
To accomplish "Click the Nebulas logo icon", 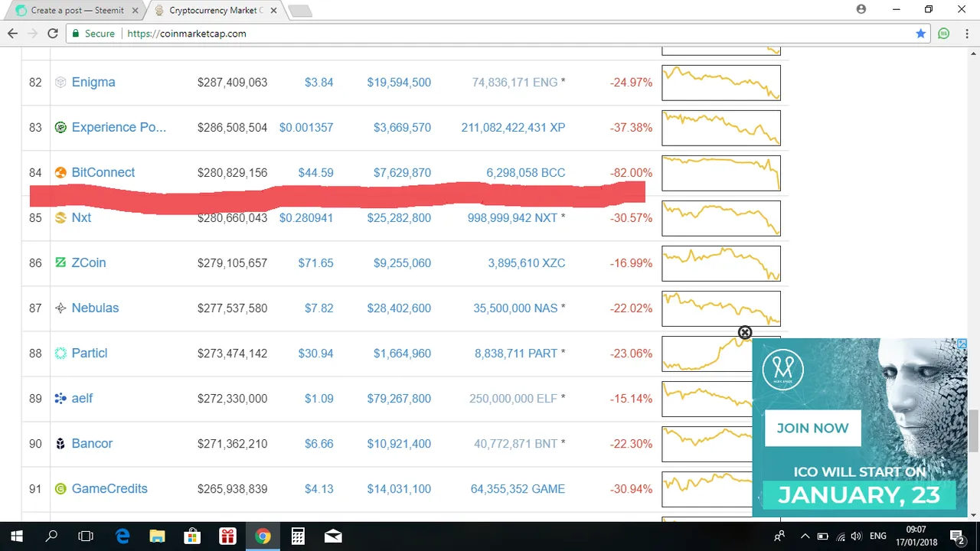I will [x=60, y=308].
